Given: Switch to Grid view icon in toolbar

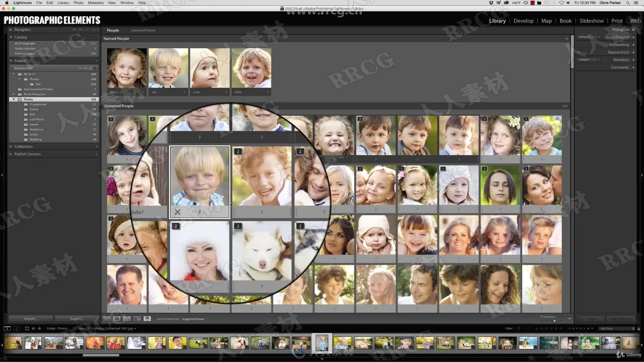Looking at the screenshot, I should pos(107,319).
